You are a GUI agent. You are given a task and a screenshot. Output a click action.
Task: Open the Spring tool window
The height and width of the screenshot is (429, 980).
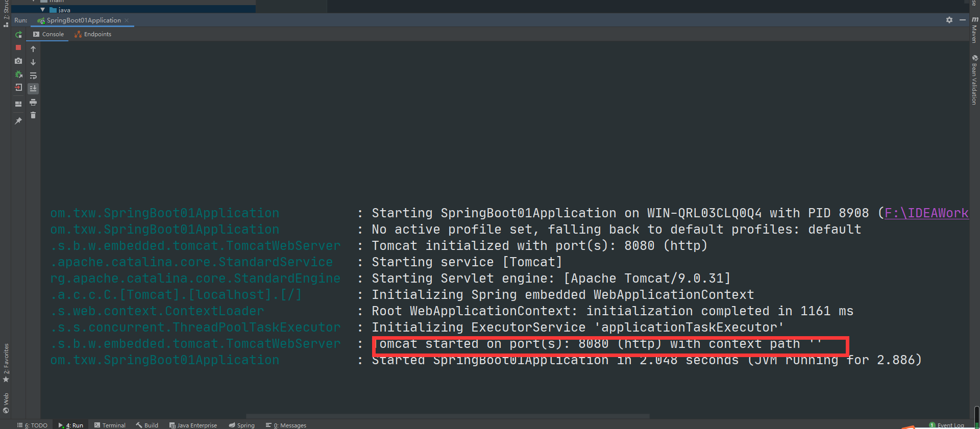tap(242, 425)
